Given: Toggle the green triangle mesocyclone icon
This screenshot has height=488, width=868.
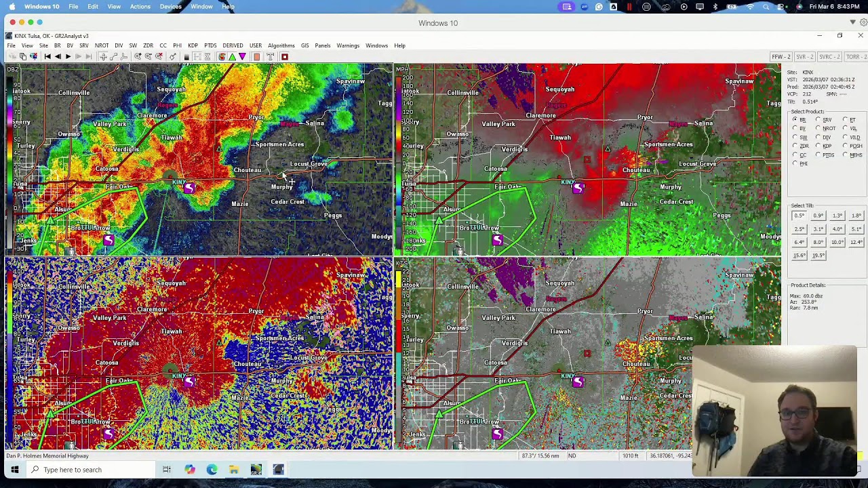Looking at the screenshot, I should pos(232,57).
